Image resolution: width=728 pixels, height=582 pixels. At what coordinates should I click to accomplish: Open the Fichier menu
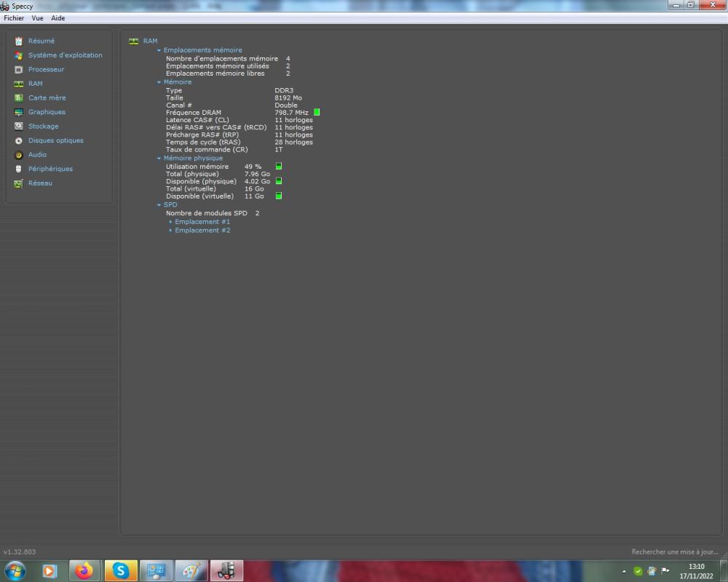(14, 18)
